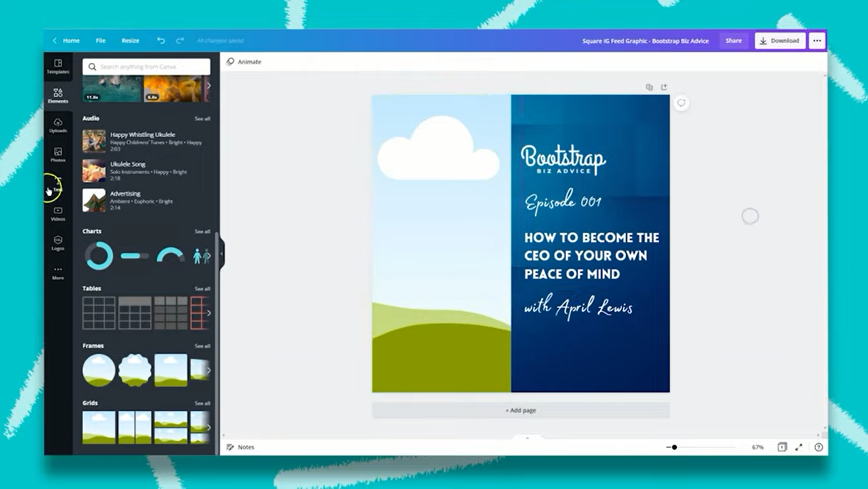Insert the half-circle gauge chart
The height and width of the screenshot is (489, 868).
170,254
